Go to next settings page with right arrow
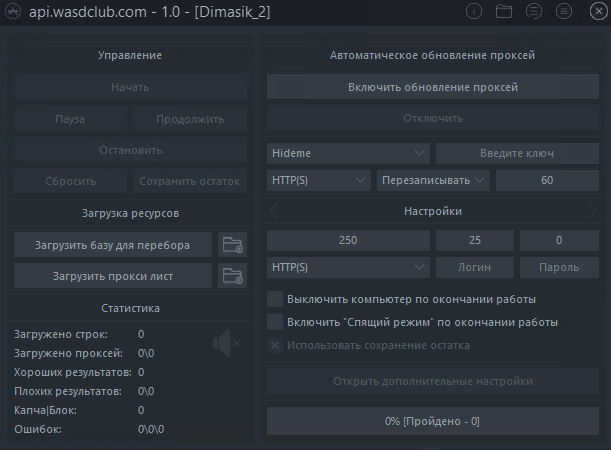The height and width of the screenshot is (450, 611). (592, 211)
